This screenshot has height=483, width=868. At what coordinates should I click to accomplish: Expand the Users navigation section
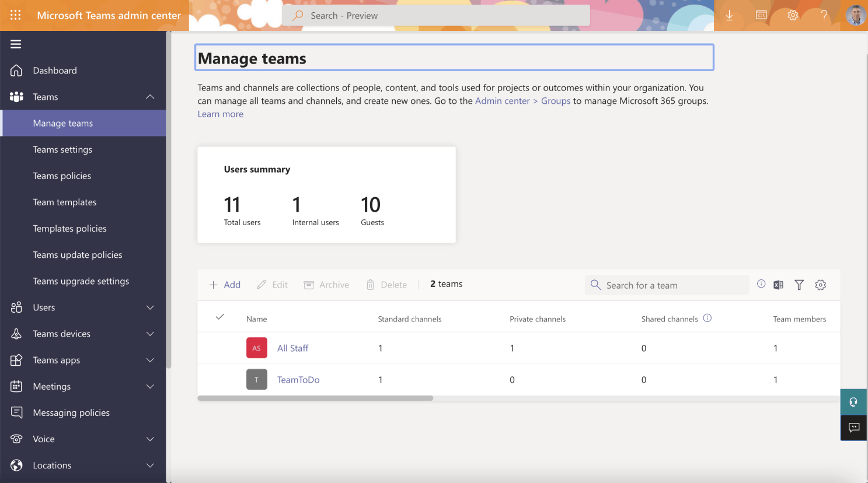(150, 307)
